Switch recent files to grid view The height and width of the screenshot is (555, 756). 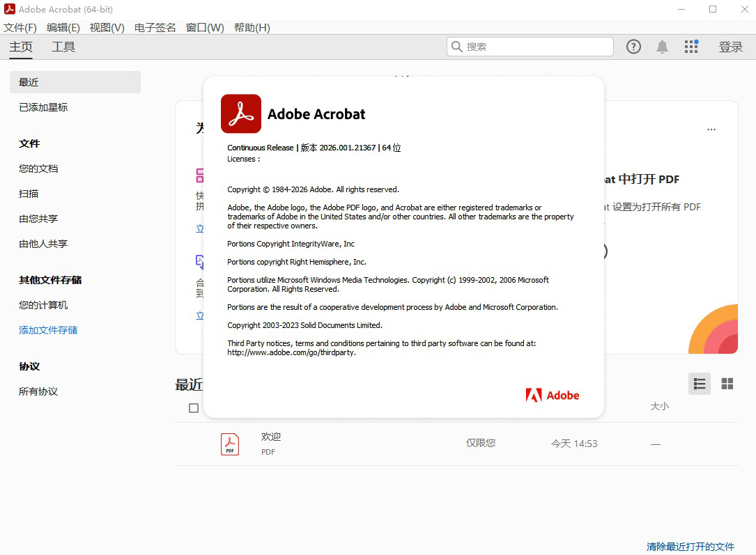point(727,384)
